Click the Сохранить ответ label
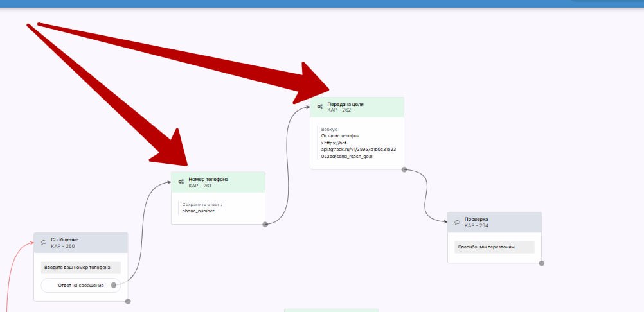This screenshot has width=644, height=312. pos(202,205)
